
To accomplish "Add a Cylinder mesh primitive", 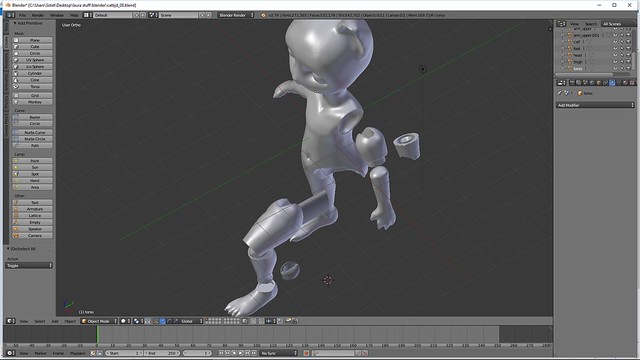I will coord(32,73).
